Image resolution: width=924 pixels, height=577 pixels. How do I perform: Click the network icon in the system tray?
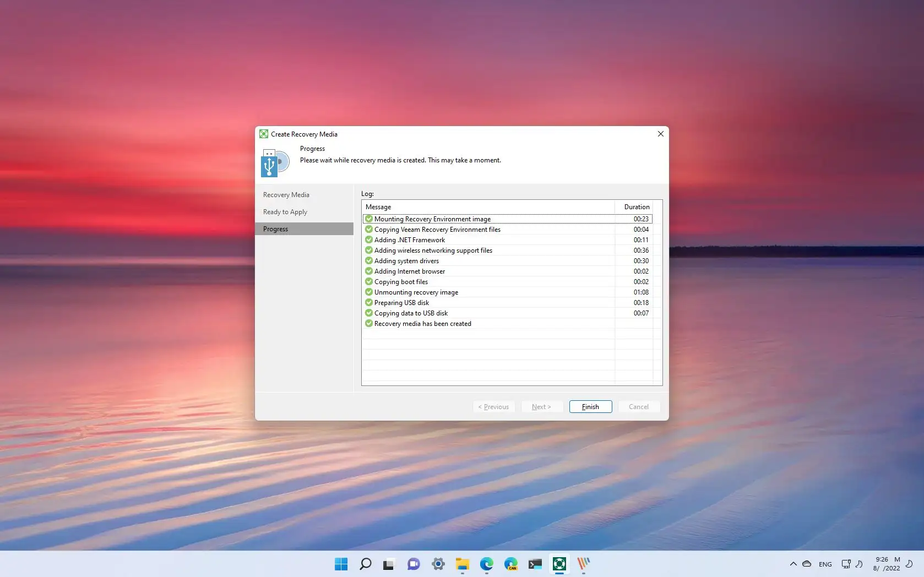845,564
